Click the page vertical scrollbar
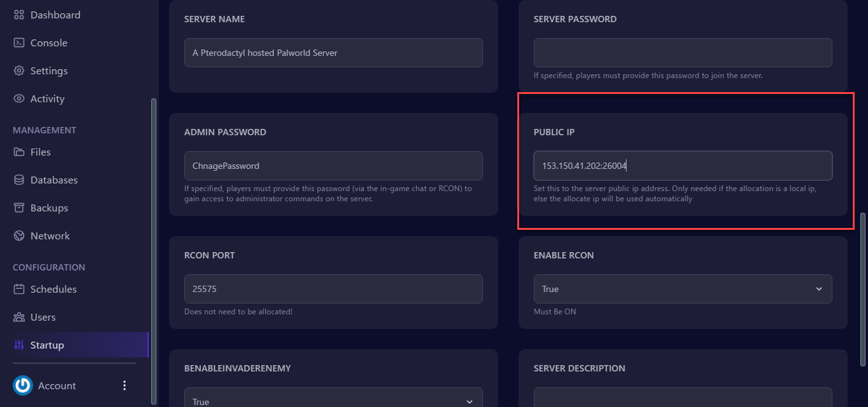Image resolution: width=868 pixels, height=407 pixels. pyautogui.click(x=863, y=289)
